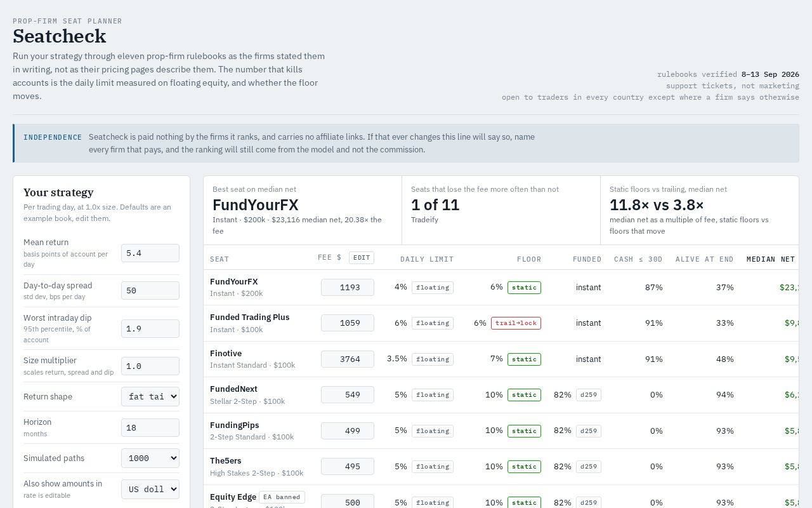Image resolution: width=812 pixels, height=508 pixels.
Task: Click the FundedNext seat name
Action: pos(233,389)
